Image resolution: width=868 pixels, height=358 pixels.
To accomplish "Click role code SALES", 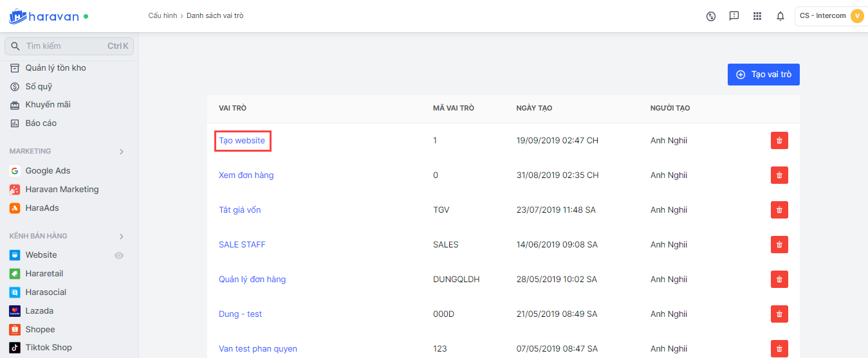I will pyautogui.click(x=446, y=245).
